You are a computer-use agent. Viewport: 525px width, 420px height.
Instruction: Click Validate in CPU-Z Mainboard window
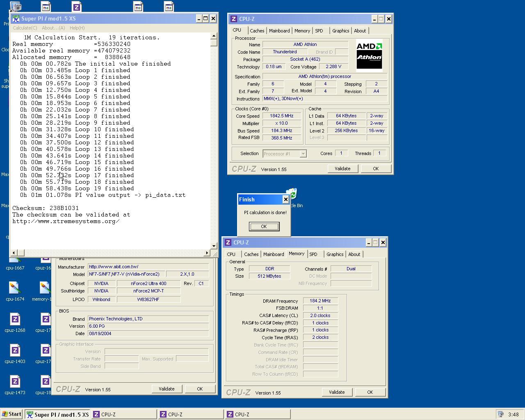tap(167, 389)
